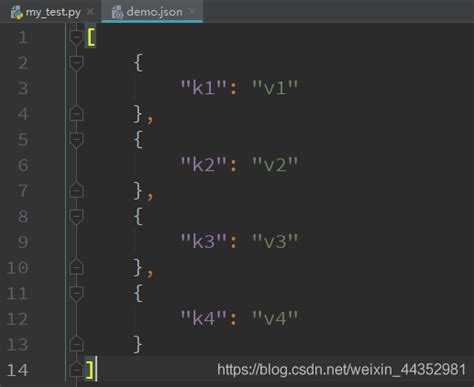
Task: Click line number 9 in the gutter
Action: [x=23, y=242]
